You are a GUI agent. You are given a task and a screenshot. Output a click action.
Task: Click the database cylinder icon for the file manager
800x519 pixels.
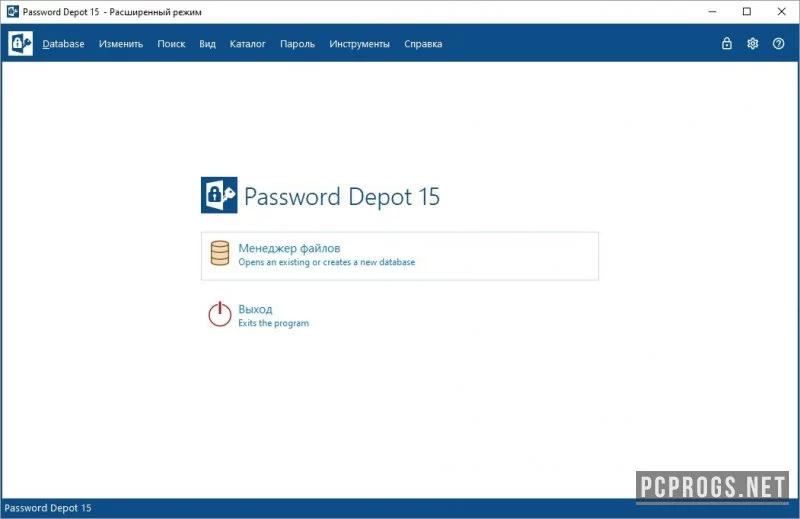pos(220,253)
